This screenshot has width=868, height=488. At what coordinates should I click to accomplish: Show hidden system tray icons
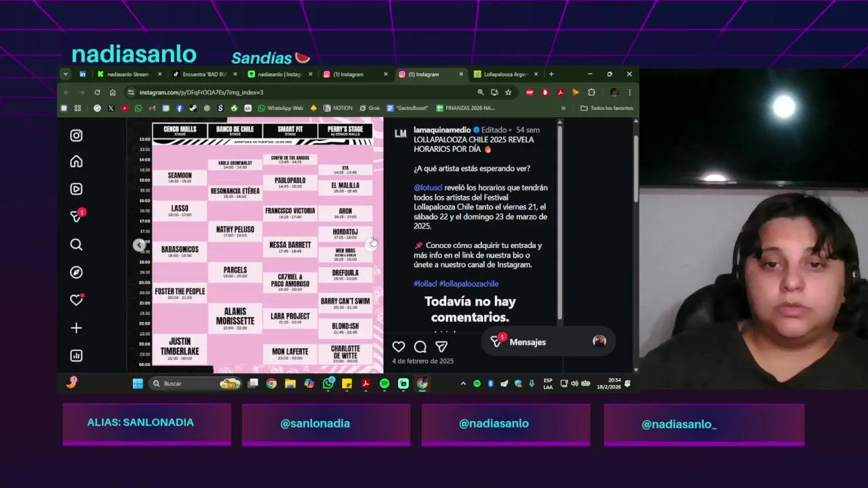463,384
